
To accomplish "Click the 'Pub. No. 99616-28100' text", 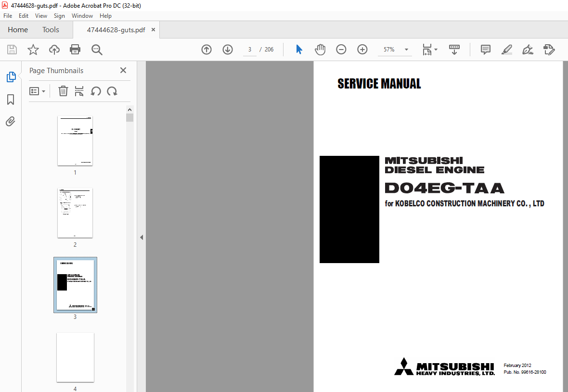I will (525, 372).
